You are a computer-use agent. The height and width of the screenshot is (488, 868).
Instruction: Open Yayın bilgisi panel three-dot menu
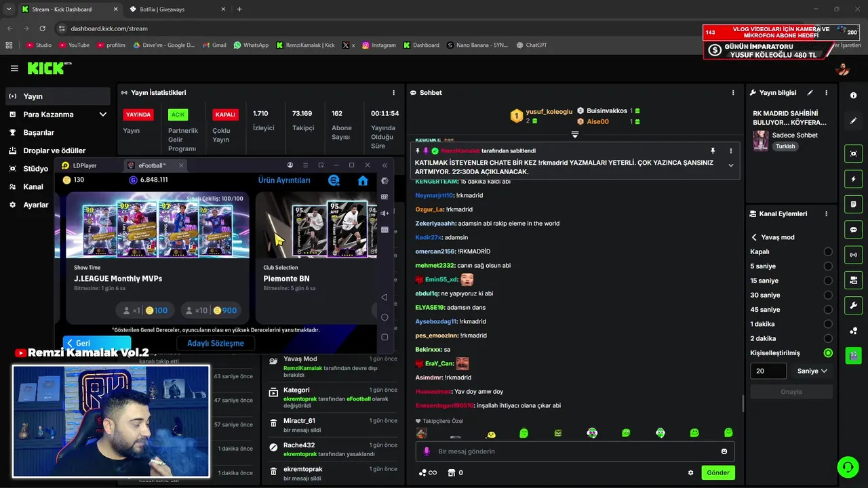pyautogui.click(x=826, y=93)
